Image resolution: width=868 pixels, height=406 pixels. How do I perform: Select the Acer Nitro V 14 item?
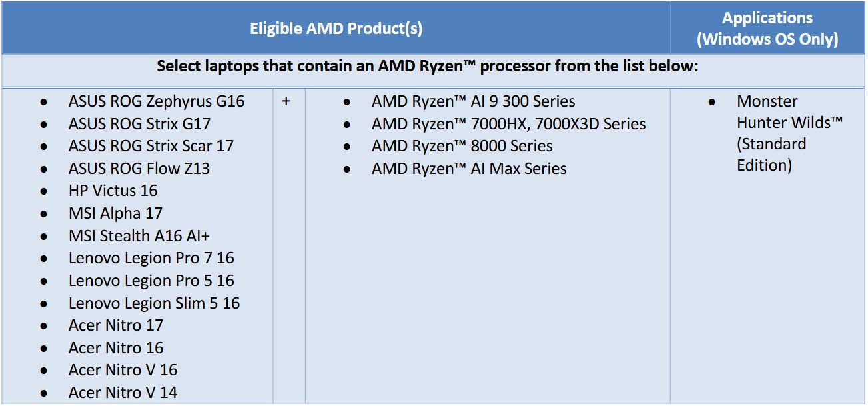(123, 393)
